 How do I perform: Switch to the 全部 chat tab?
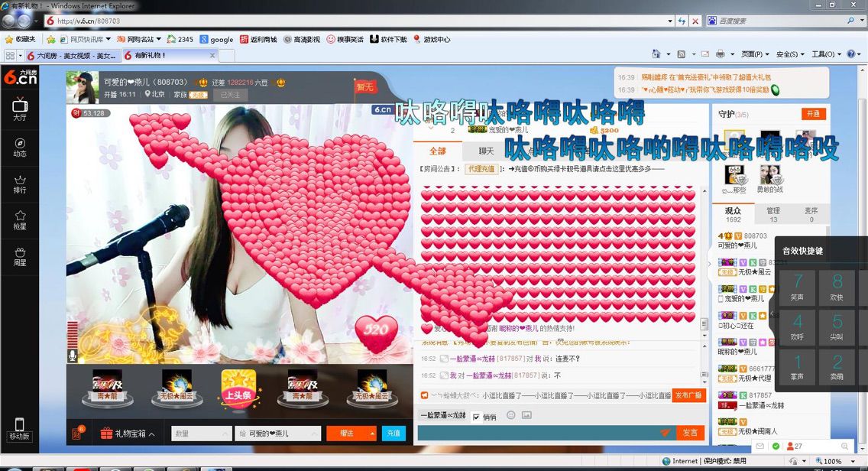tap(437, 151)
